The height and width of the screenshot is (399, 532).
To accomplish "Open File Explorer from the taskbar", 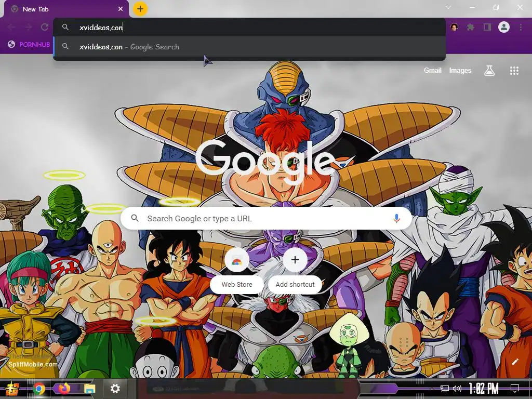I will point(90,389).
